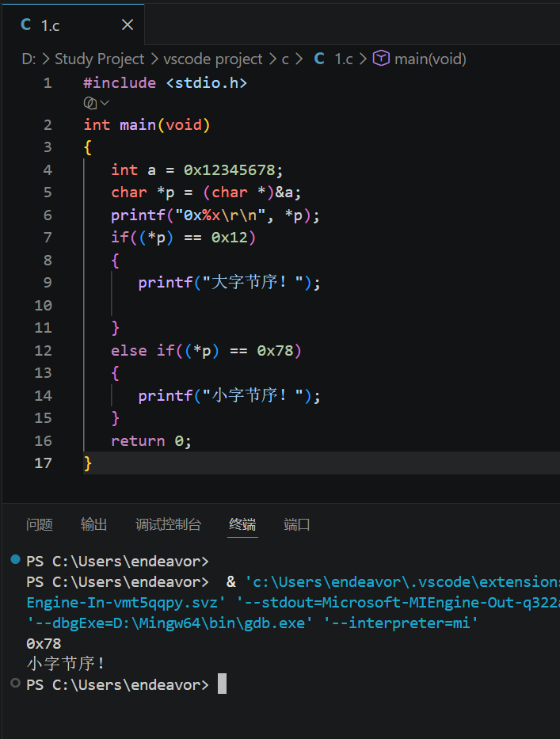The height and width of the screenshot is (739, 560).
Task: Open the Study Project breadcrumb
Action: [x=99, y=59]
